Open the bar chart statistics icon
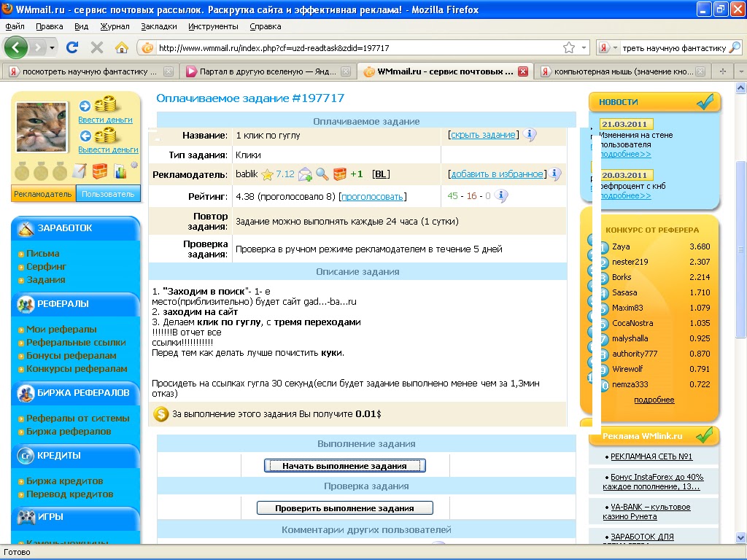The height and width of the screenshot is (560, 747). pos(120,172)
